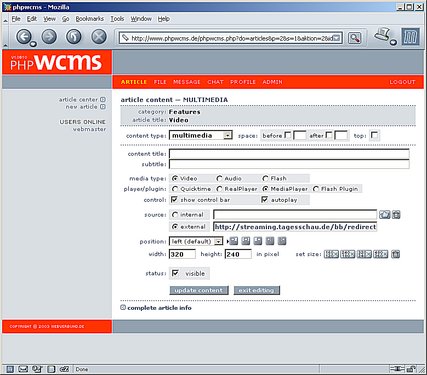The height and width of the screenshot is (375, 427).
Task: Open the Window menu
Action: pyautogui.click(x=141, y=19)
